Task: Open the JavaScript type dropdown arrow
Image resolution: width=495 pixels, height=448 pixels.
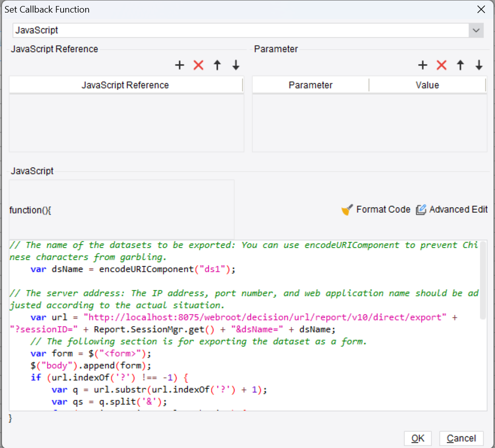Action: point(476,30)
